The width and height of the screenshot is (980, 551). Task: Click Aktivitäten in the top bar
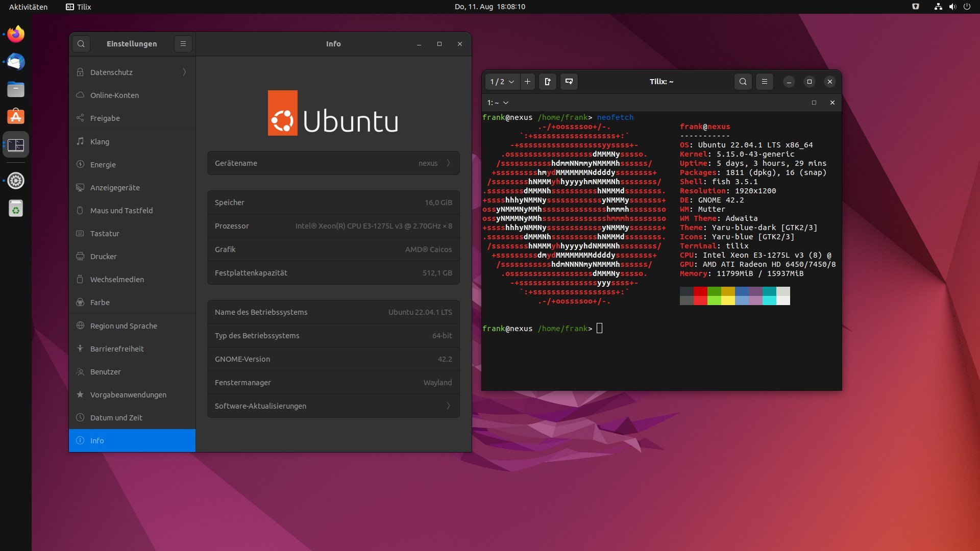click(28, 7)
